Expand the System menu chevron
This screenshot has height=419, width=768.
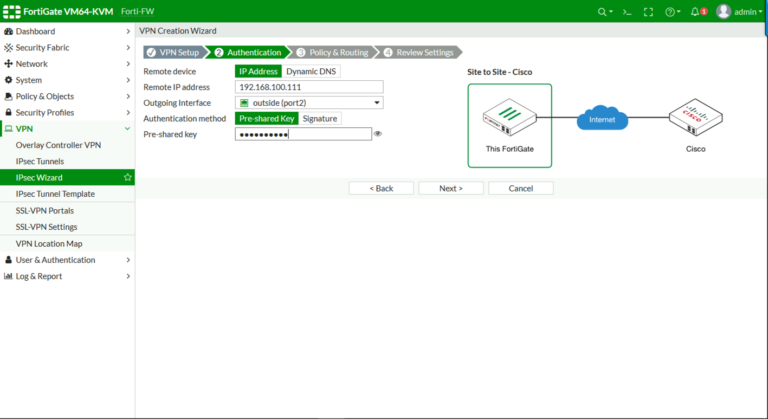tap(128, 80)
